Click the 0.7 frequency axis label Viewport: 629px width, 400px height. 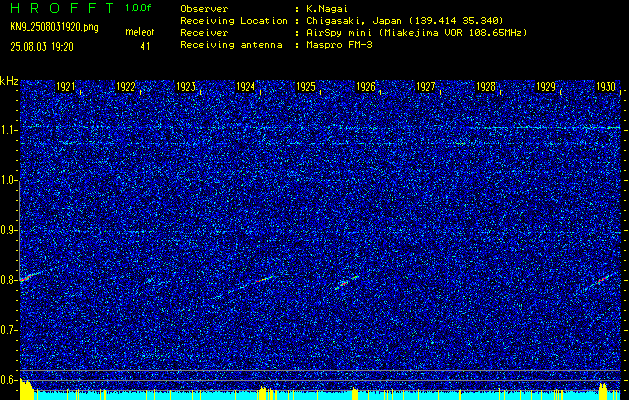click(8, 330)
